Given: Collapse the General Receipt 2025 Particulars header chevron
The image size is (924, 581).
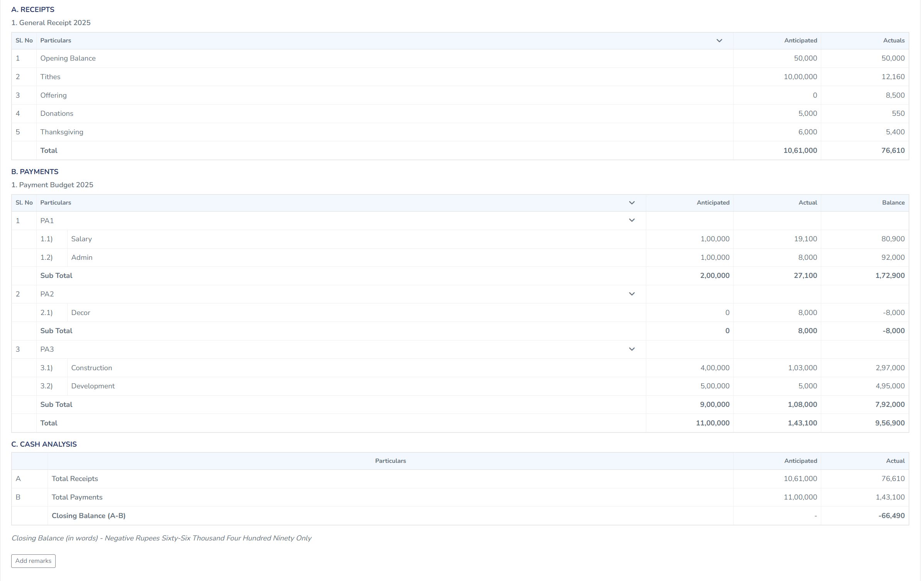Looking at the screenshot, I should [x=719, y=41].
